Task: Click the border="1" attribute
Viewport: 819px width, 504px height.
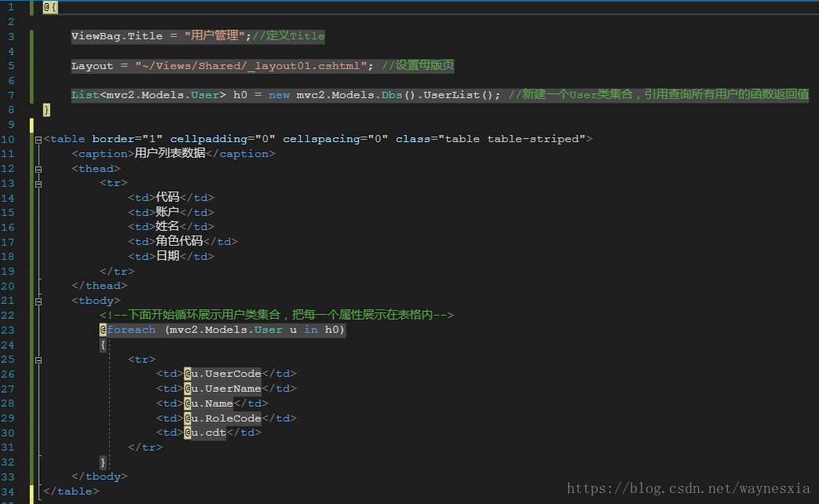Action: [127, 139]
